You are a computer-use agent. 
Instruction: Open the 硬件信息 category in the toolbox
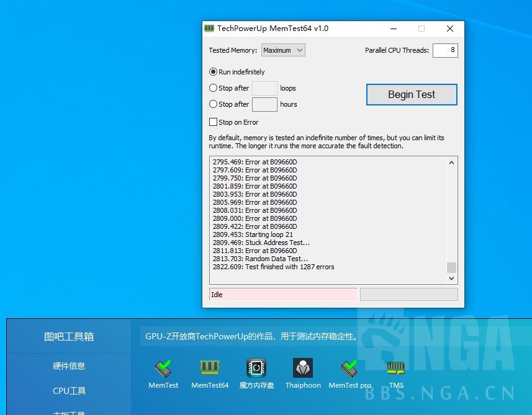(69, 366)
